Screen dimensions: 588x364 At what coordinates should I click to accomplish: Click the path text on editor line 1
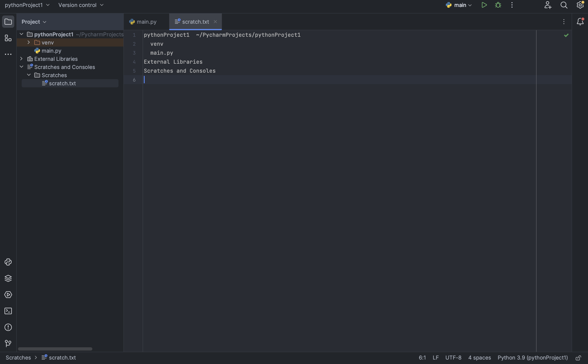pos(248,35)
